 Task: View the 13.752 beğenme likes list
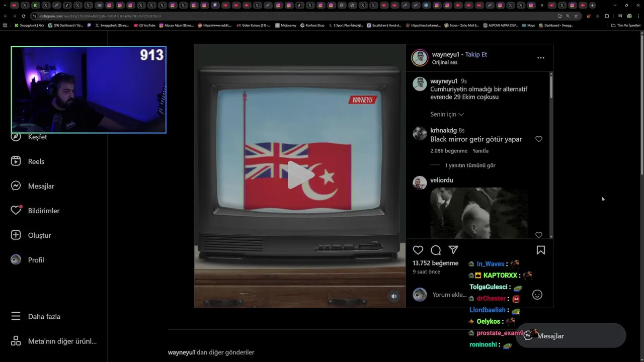click(435, 263)
